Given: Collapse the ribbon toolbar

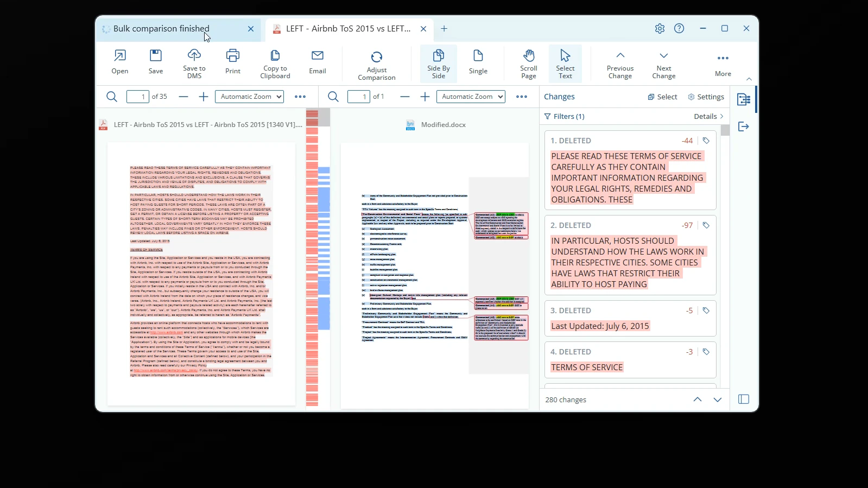Looking at the screenshot, I should [749, 79].
